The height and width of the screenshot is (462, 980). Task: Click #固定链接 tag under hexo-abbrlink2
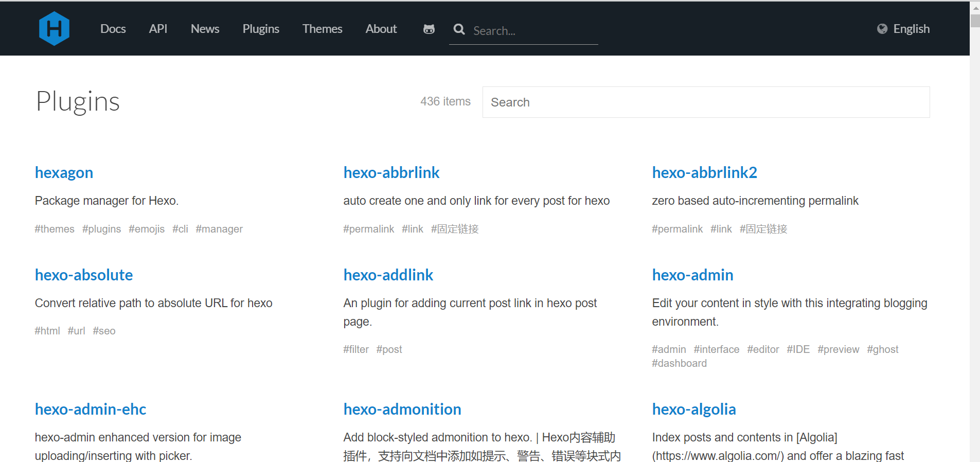point(763,229)
